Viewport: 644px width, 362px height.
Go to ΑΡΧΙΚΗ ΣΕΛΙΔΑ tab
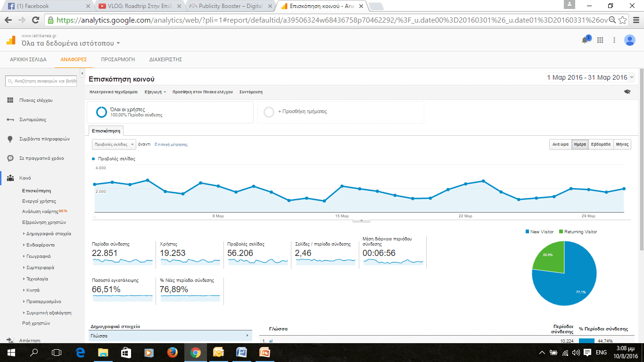28,59
